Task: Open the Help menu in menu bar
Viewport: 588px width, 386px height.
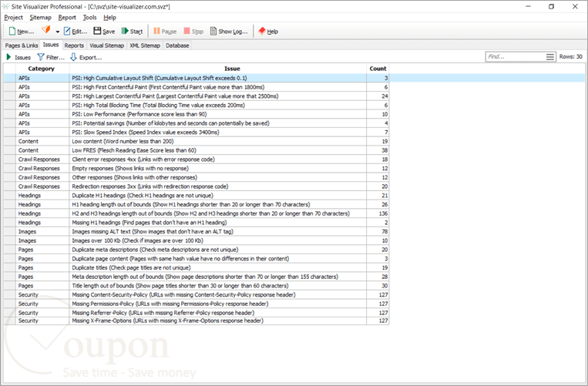Action: point(110,18)
